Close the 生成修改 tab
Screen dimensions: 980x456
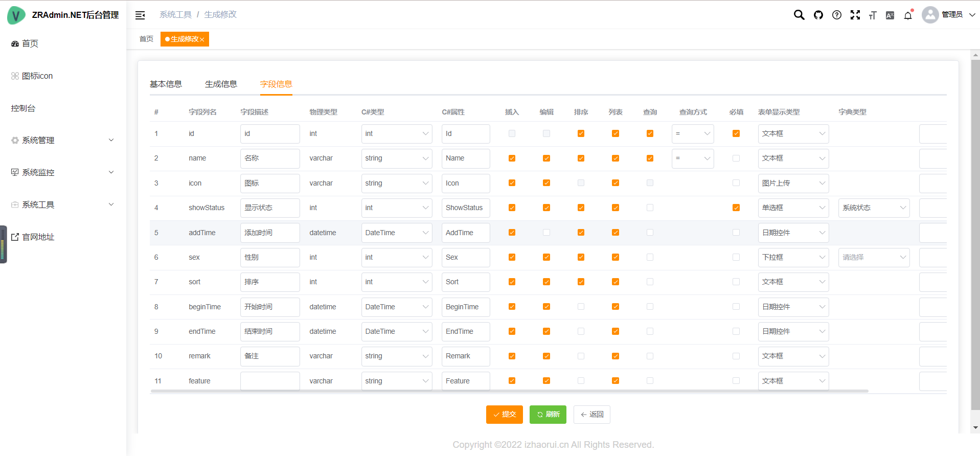202,39
